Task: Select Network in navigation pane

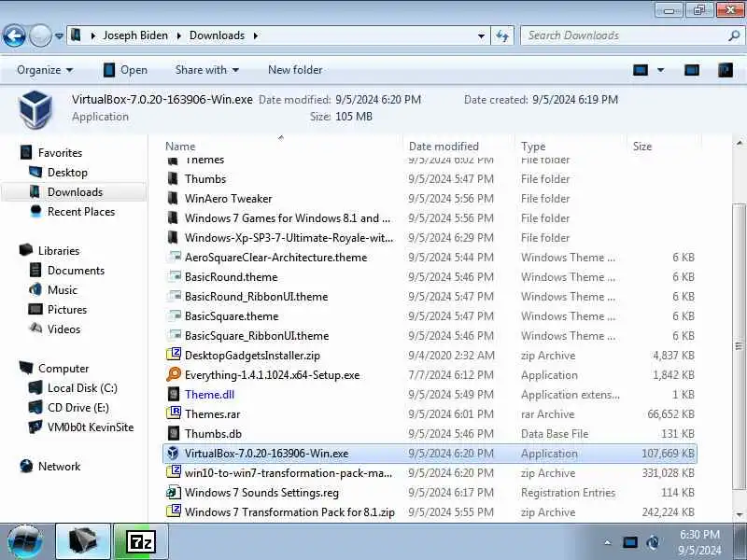Action: (59, 466)
